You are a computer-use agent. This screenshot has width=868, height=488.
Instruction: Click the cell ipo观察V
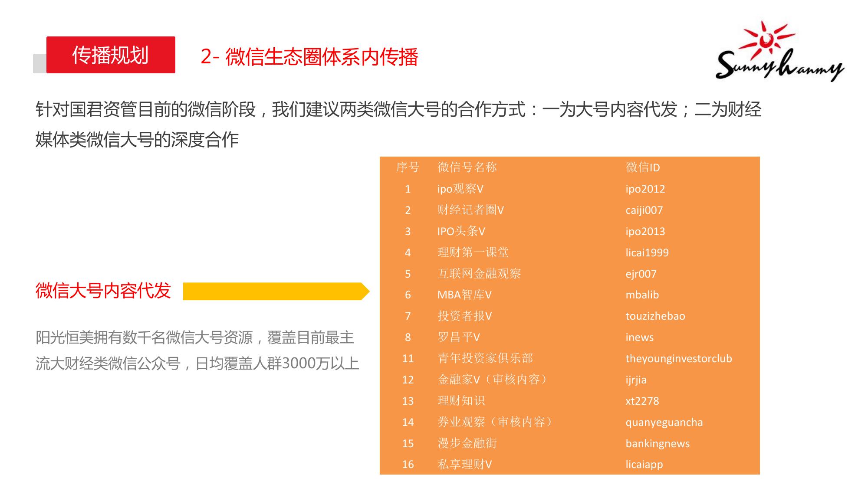coord(460,189)
